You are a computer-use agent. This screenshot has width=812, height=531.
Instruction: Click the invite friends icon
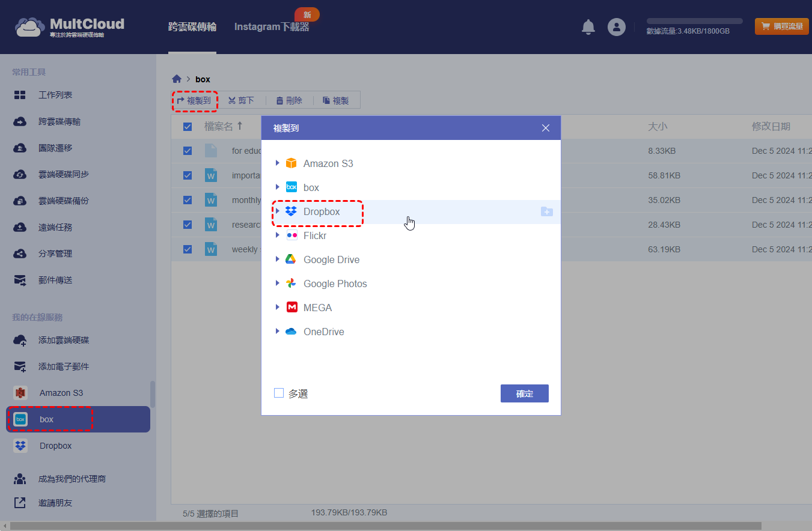pos(20,503)
